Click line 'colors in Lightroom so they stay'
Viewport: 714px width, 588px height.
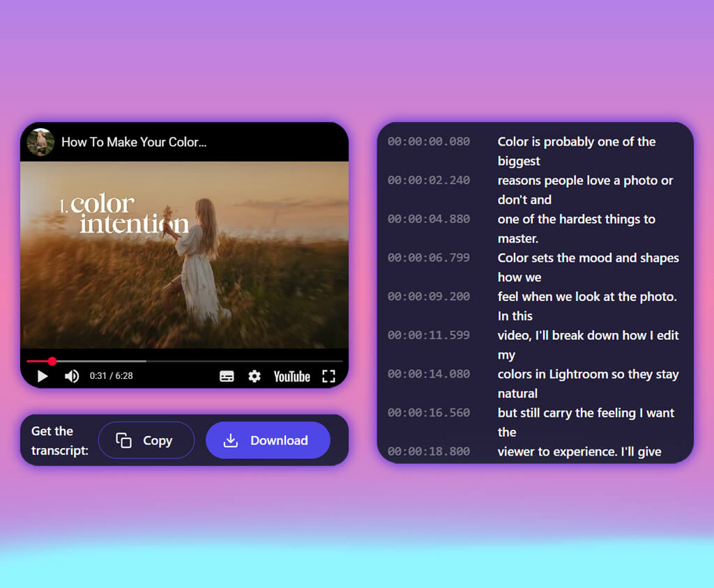pyautogui.click(x=588, y=374)
